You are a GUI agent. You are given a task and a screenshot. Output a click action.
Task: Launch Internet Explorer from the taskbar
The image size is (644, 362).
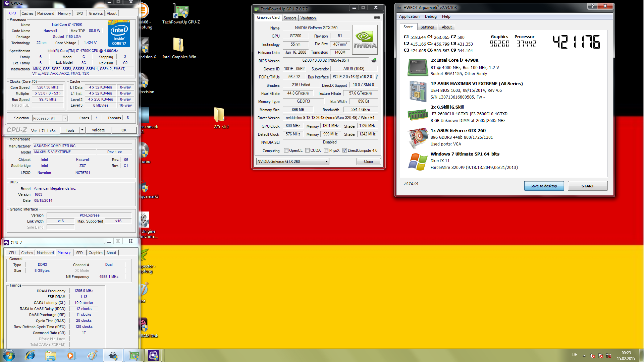[30, 355]
